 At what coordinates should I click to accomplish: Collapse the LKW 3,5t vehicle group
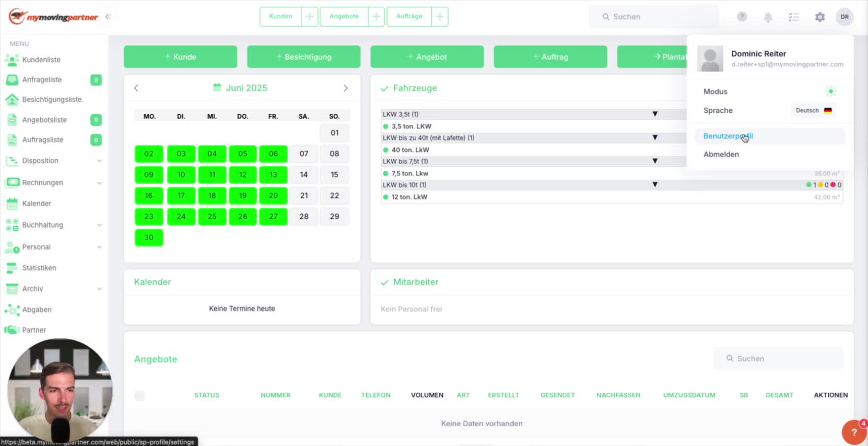click(x=655, y=114)
